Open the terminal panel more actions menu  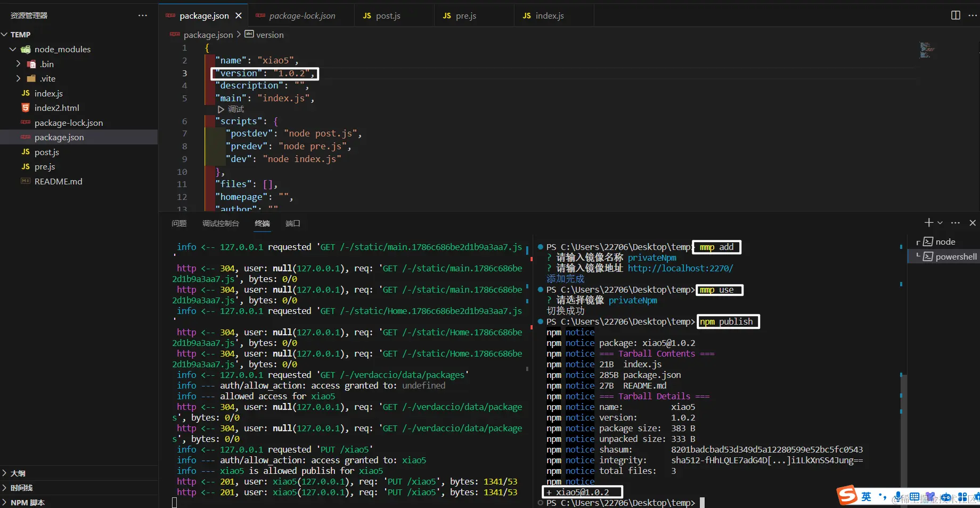(956, 223)
